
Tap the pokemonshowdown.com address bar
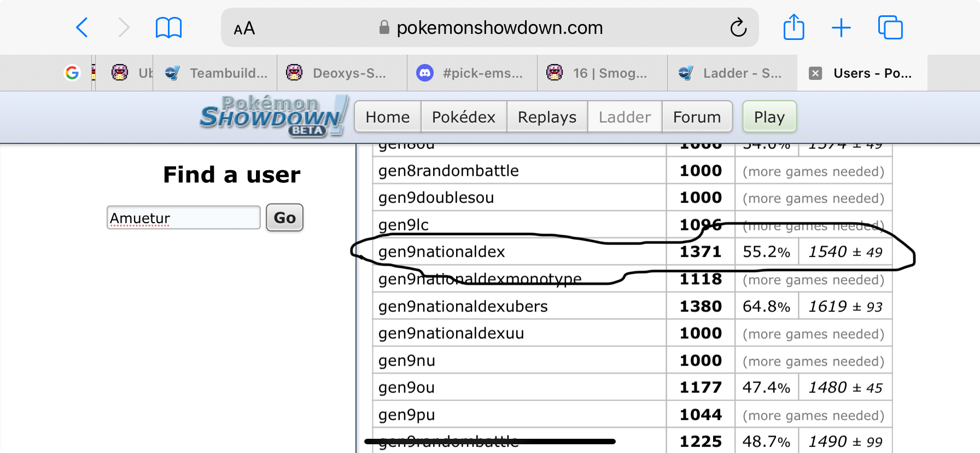[x=489, y=27]
